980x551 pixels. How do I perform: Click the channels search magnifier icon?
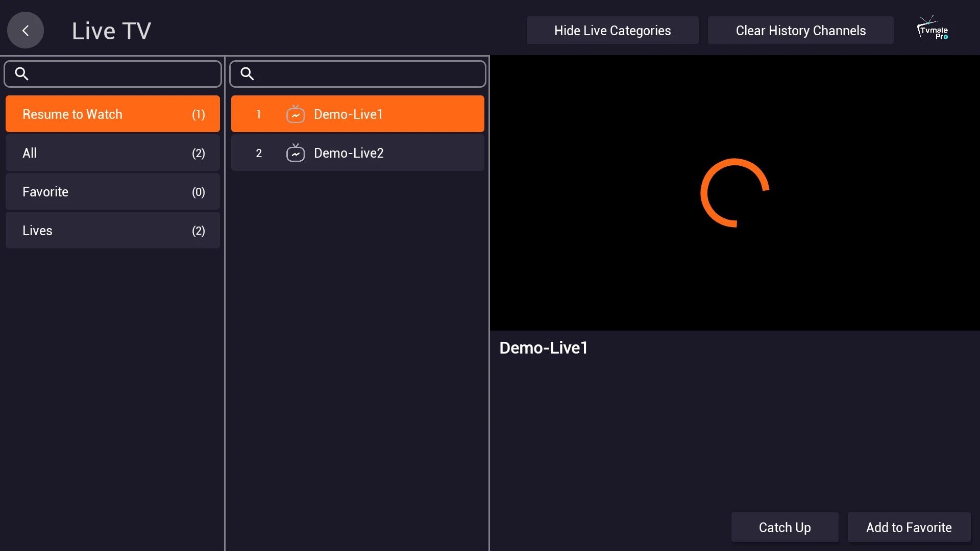coord(247,74)
